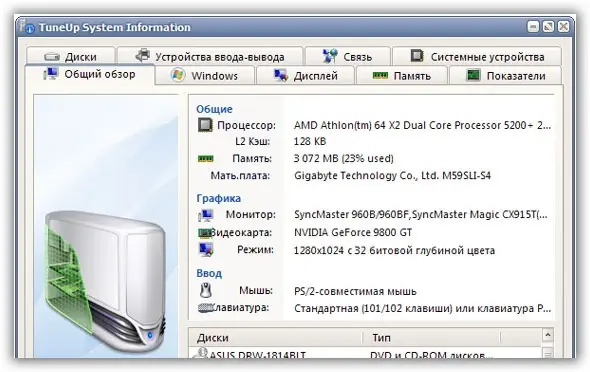Screen dimensions: 590x372
Task: Click the monitor icon on Дисплей tab
Action: (281, 75)
